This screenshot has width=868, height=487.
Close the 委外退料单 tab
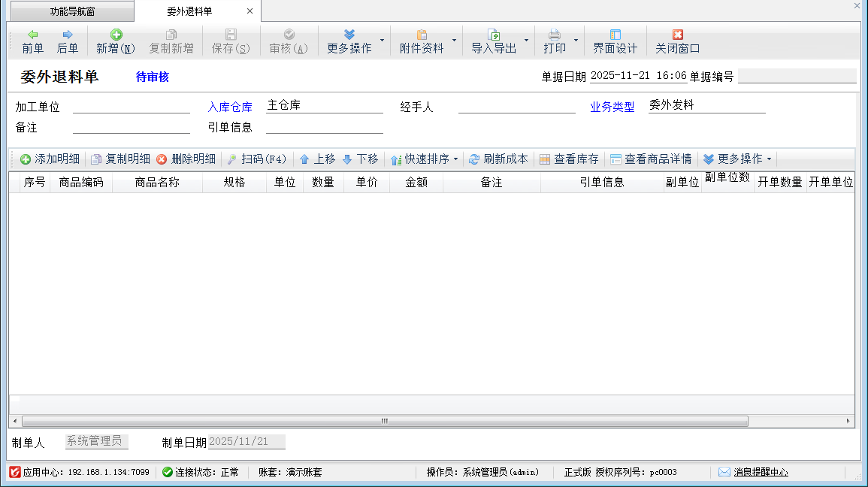point(250,11)
